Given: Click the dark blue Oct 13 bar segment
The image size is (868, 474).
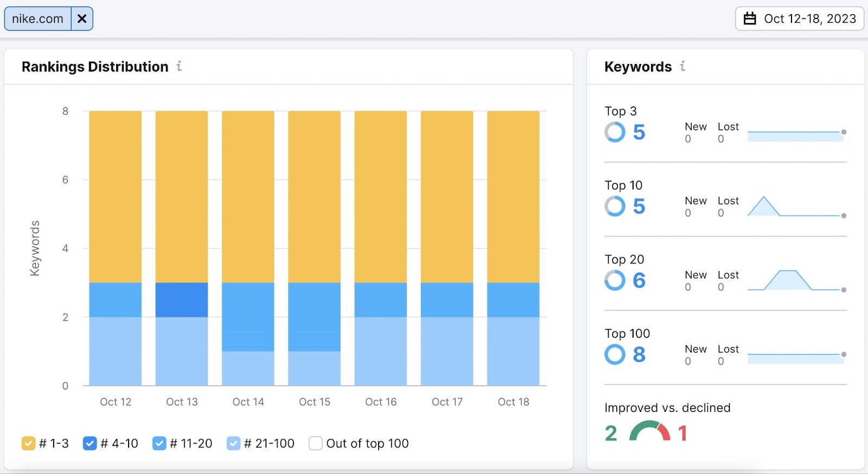Looking at the screenshot, I should 182,299.
